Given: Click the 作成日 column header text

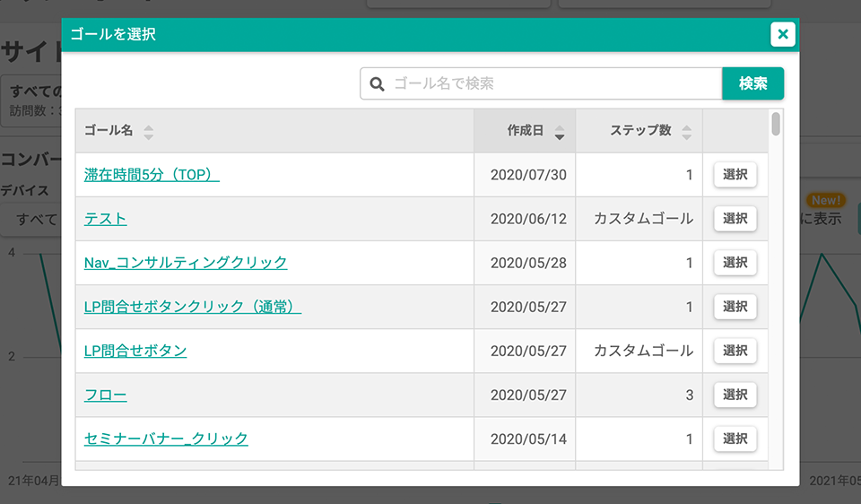Looking at the screenshot, I should pyautogui.click(x=525, y=130).
